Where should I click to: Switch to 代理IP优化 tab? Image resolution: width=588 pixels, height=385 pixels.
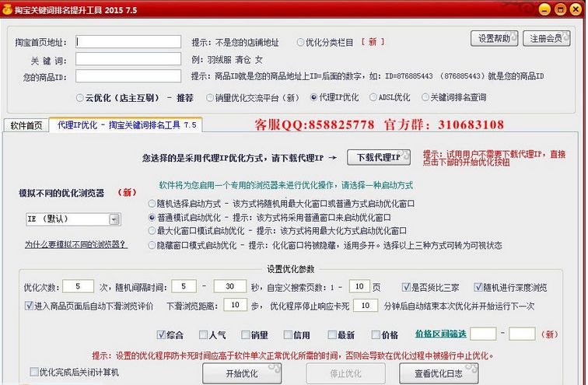click(126, 124)
